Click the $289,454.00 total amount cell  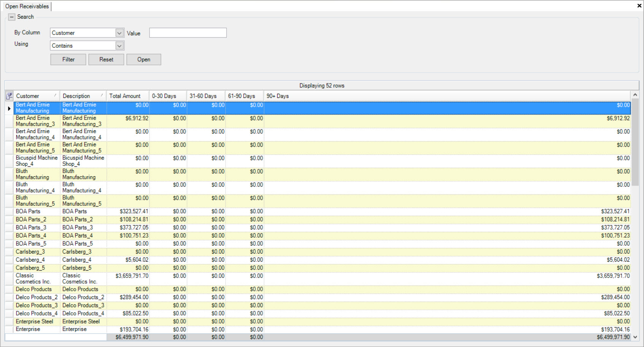[x=128, y=298]
